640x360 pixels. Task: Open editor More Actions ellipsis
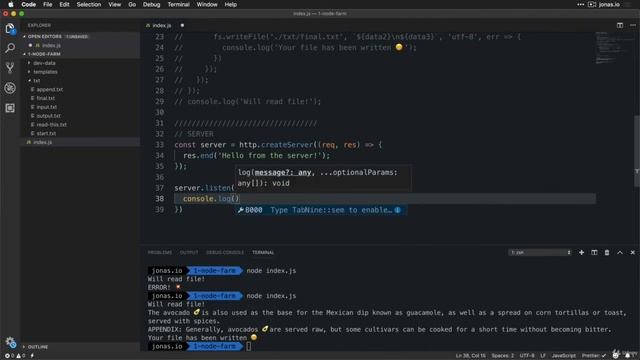[x=633, y=25]
